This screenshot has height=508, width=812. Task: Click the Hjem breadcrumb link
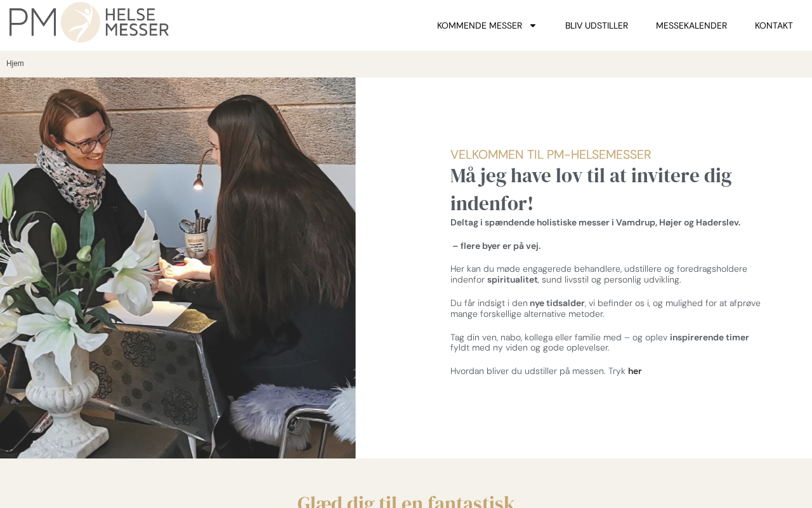click(15, 63)
